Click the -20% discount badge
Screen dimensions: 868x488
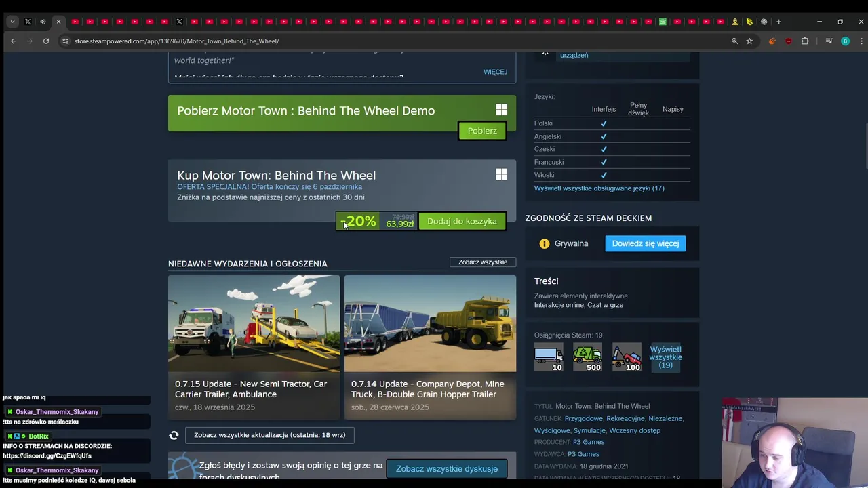point(358,221)
